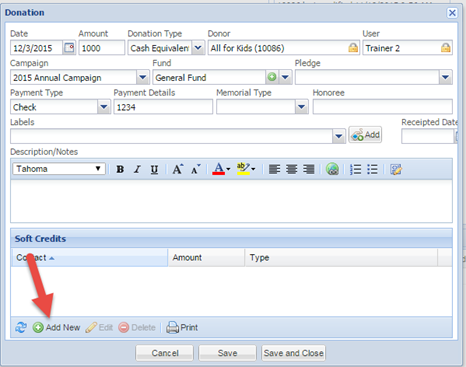Insert hyperlink with globe icon
Screen dimensions: 466x367
(x=332, y=169)
